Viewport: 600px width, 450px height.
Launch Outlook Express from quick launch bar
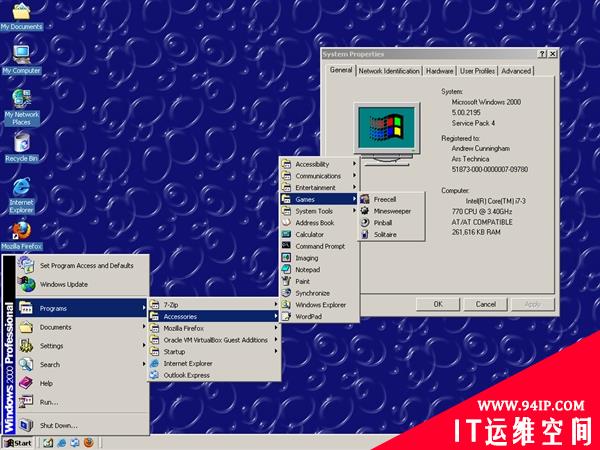tap(75, 443)
